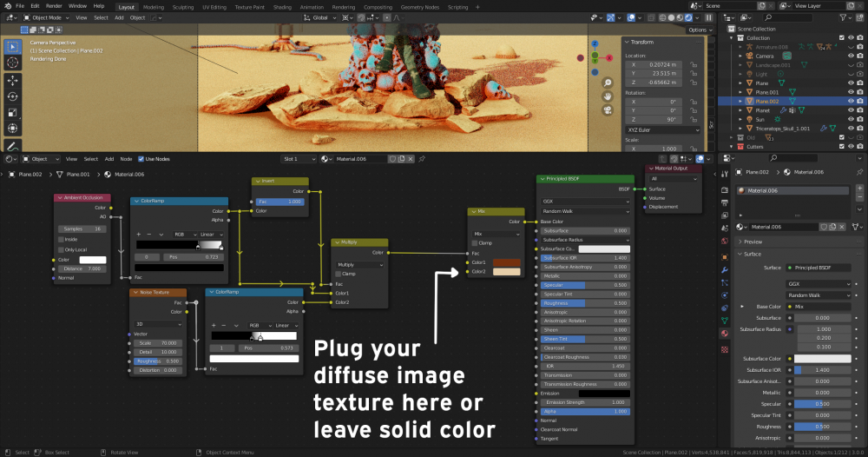
Task: Open the Material properties tab icon
Action: (x=725, y=334)
